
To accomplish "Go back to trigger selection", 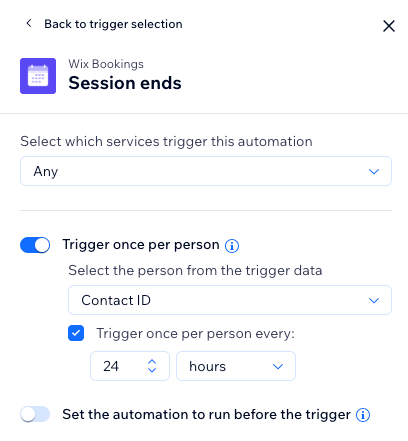I will click(113, 24).
